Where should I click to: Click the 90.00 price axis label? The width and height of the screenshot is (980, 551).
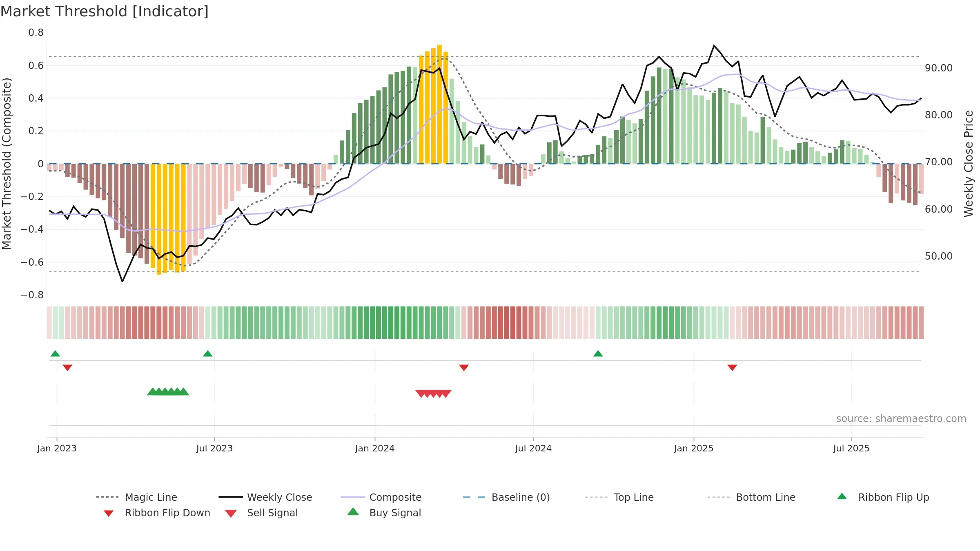[x=939, y=68]
